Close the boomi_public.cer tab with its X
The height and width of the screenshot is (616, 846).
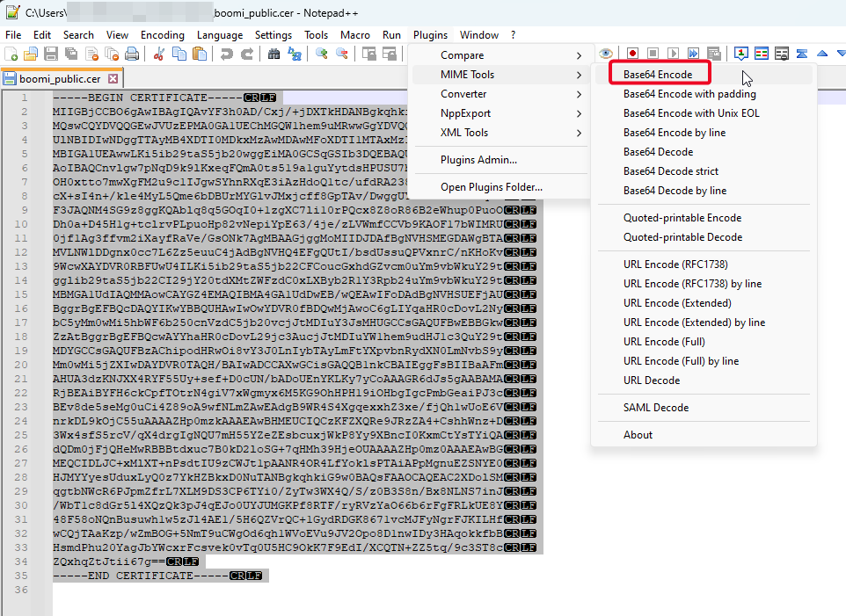[113, 78]
